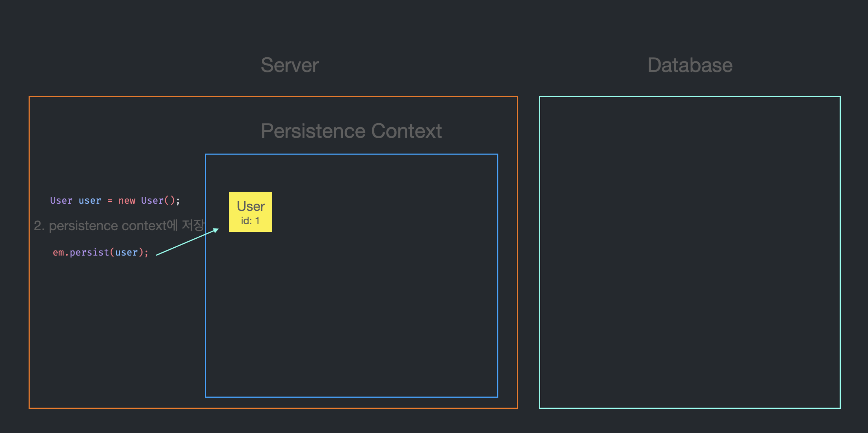Screen dimensions: 868x433
Task: Click the "new" keyword in the code
Action: coord(127,201)
